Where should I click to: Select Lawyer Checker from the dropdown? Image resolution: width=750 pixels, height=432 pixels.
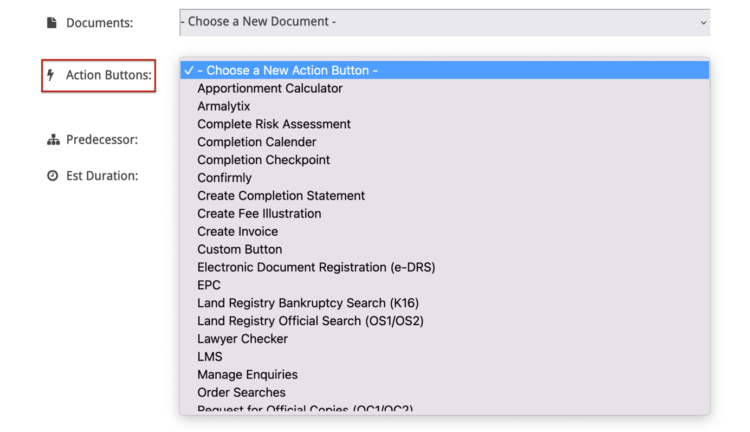coord(242,339)
